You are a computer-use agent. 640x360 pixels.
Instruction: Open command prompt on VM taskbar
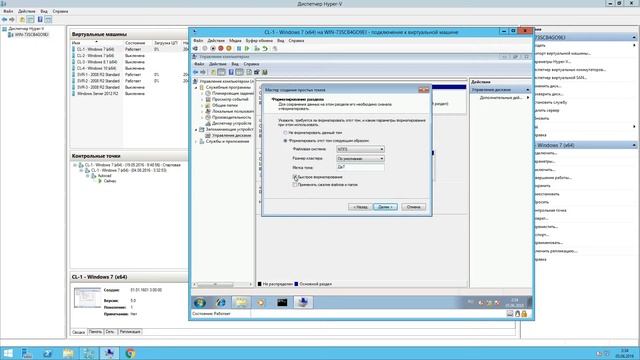pyautogui.click(x=282, y=302)
